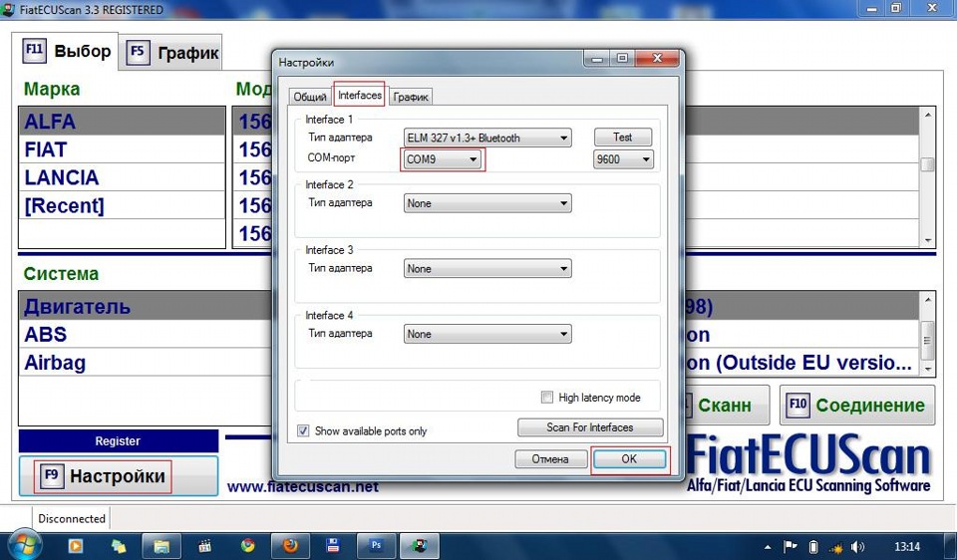957x560 pixels.
Task: Expand the COM9 port dropdown
Action: coord(443,159)
